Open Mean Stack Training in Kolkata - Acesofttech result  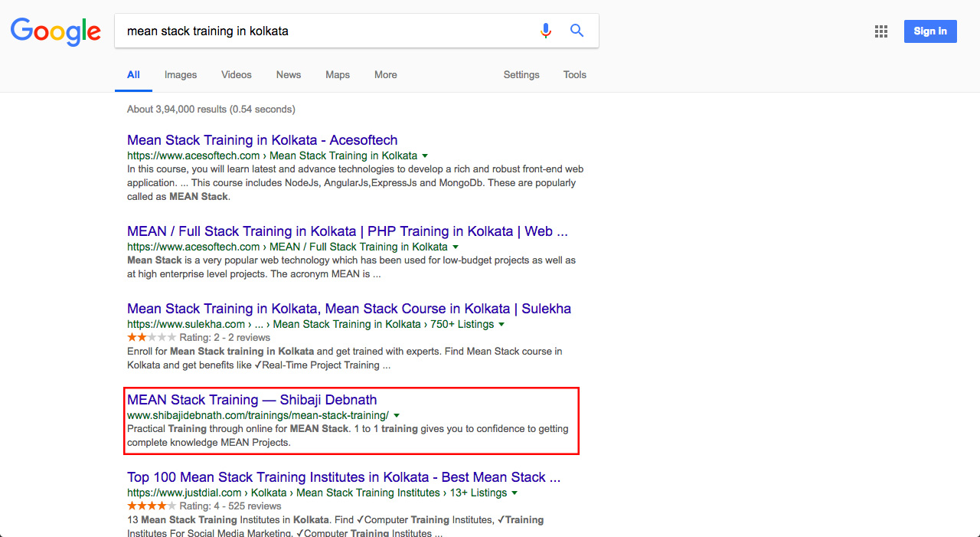(263, 140)
